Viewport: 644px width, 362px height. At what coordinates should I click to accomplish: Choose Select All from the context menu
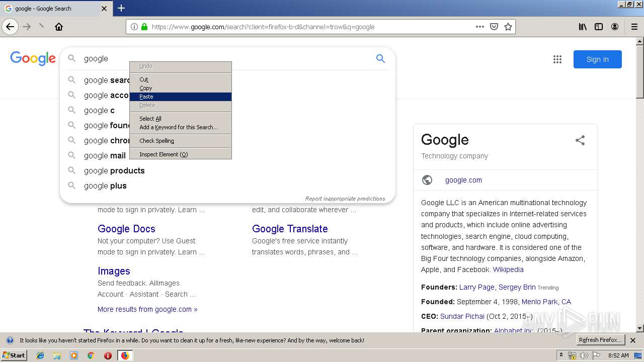click(x=181, y=119)
